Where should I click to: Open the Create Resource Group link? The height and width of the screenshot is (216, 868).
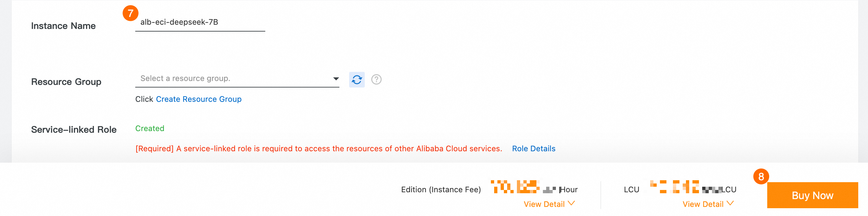[198, 99]
